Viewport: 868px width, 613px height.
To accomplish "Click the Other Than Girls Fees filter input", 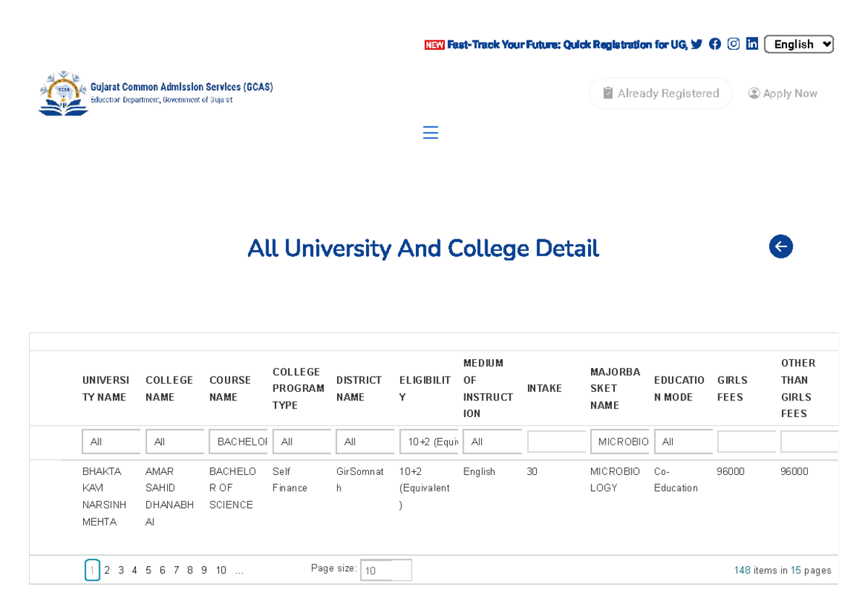I will coord(809,442).
